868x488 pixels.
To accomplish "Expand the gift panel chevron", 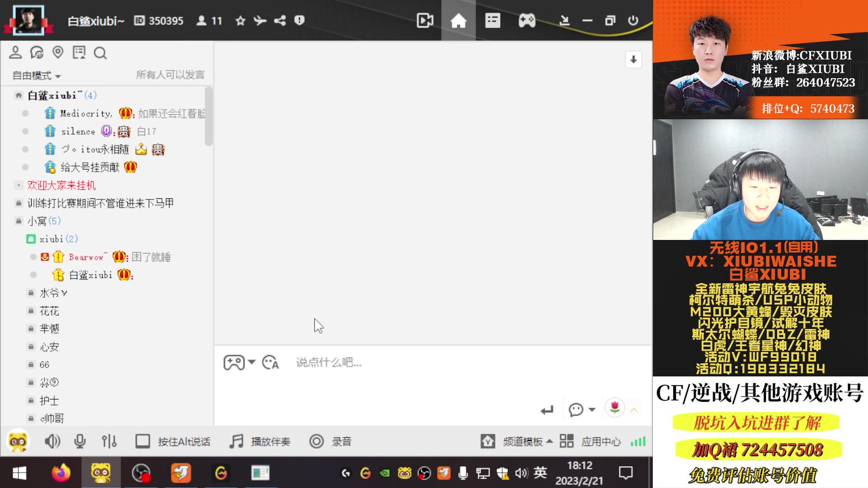I will (634, 410).
